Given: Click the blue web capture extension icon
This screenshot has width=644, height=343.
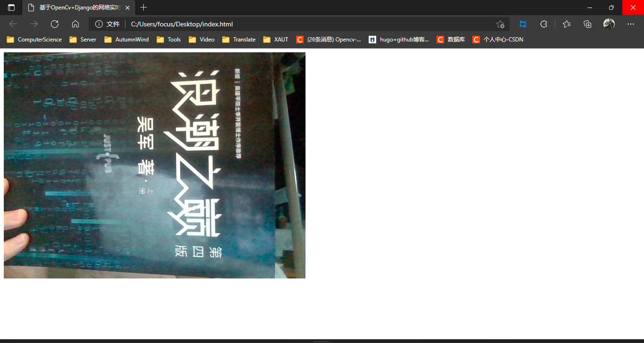Looking at the screenshot, I should pos(523,24).
